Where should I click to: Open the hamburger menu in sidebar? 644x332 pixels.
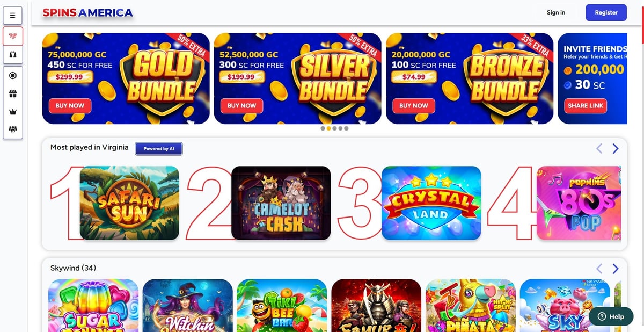point(13,15)
